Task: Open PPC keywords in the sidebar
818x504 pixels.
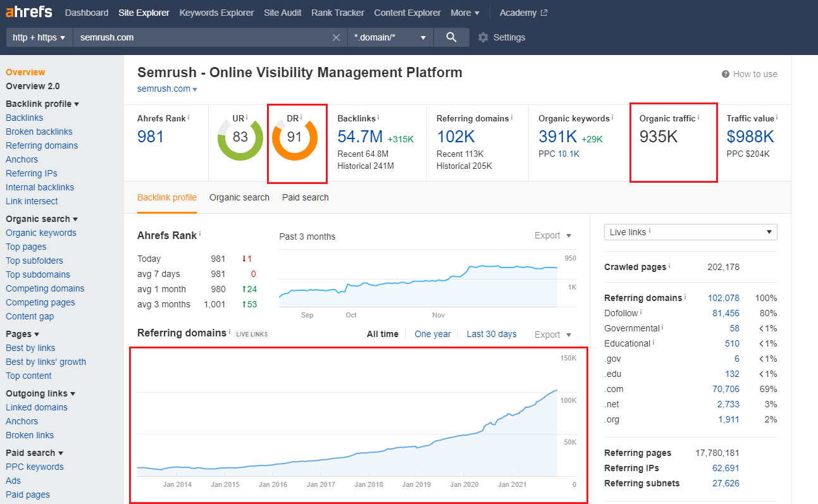Action: pos(35,467)
